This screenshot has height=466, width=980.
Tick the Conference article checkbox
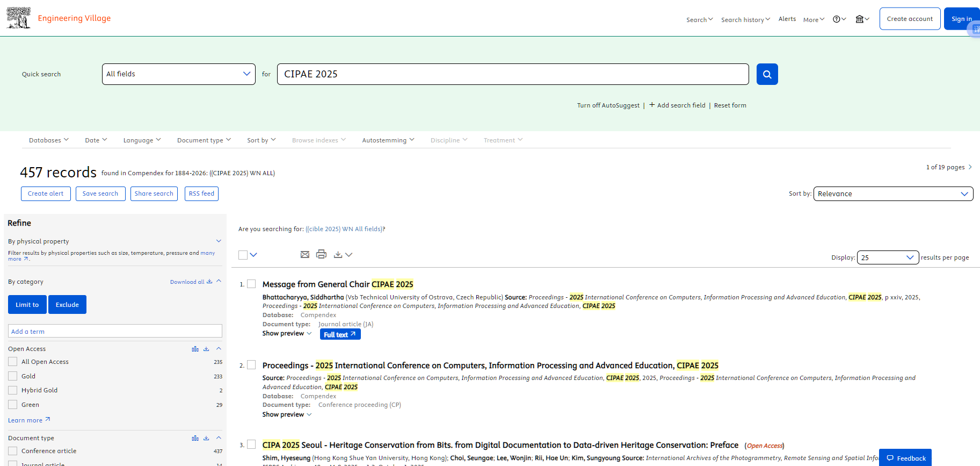tap(13, 451)
